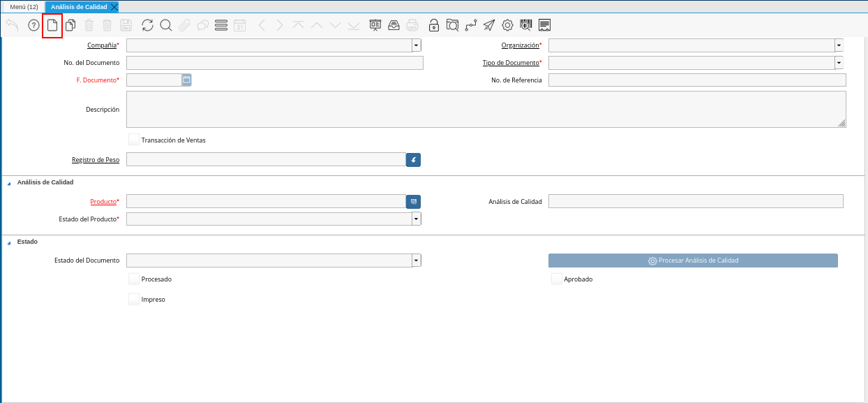Enable the Aprobado checkbox
Viewport: 868px width, 403px height.
tap(557, 279)
